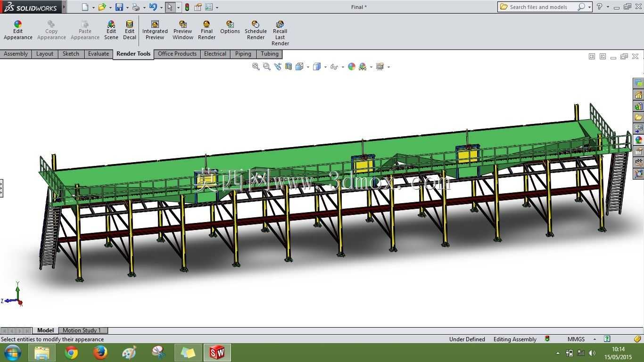Open SolidWorks Help question mark
This screenshot has width=644, height=362.
pos(599,7)
